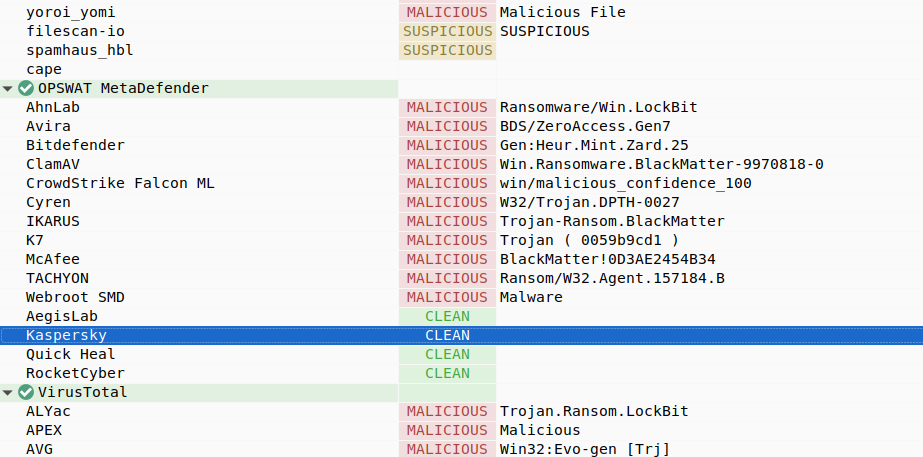Click the Win.Ransomware.BlackMatter-9970818-0 detection
The width and height of the screenshot is (923, 457).
tap(662, 164)
